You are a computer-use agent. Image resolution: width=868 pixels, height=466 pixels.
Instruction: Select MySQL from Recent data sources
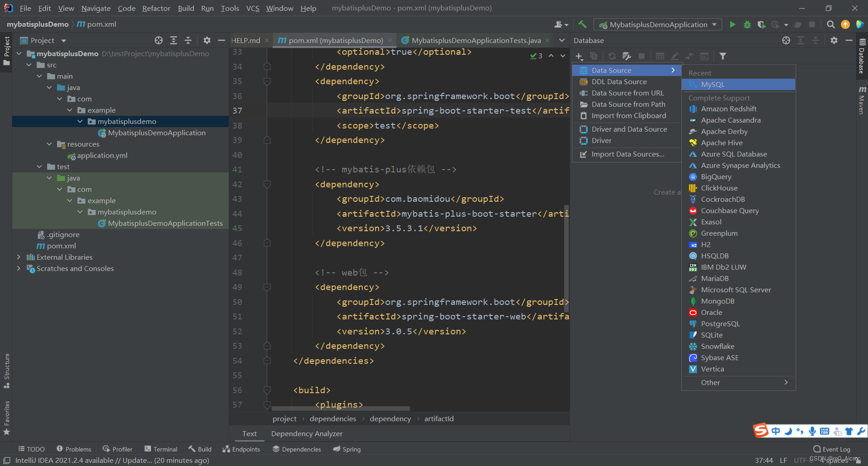[712, 85]
